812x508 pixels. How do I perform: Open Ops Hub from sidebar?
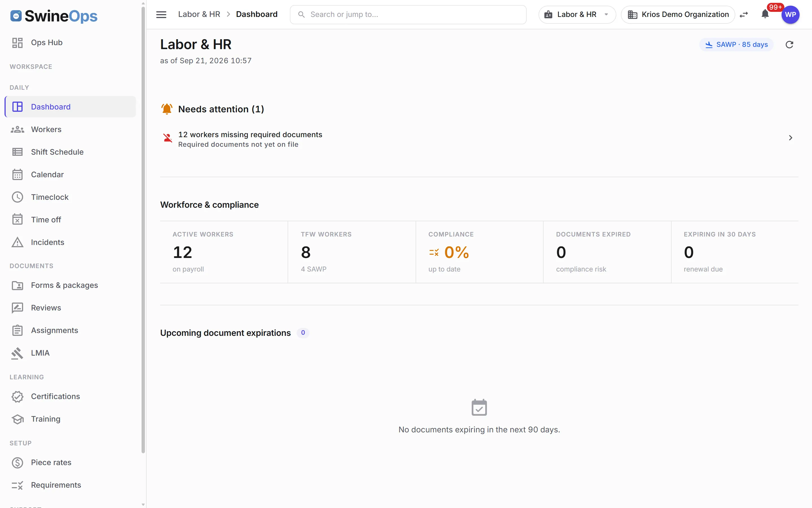[70, 43]
